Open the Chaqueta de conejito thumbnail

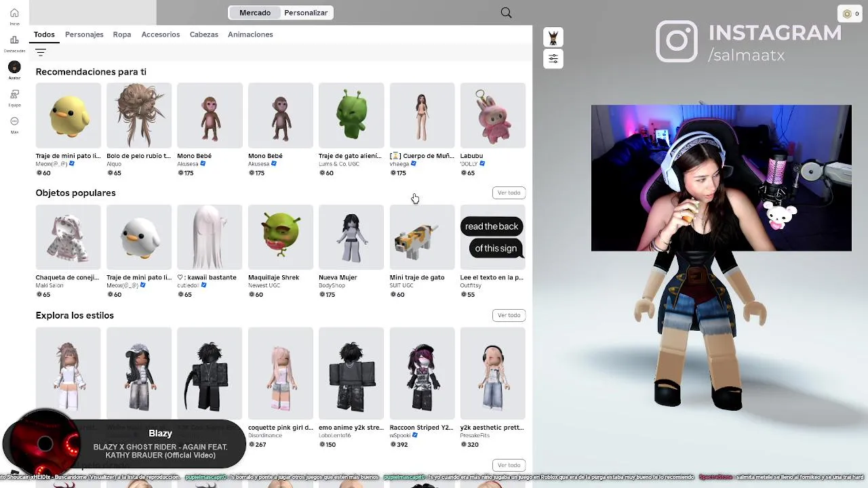click(68, 237)
